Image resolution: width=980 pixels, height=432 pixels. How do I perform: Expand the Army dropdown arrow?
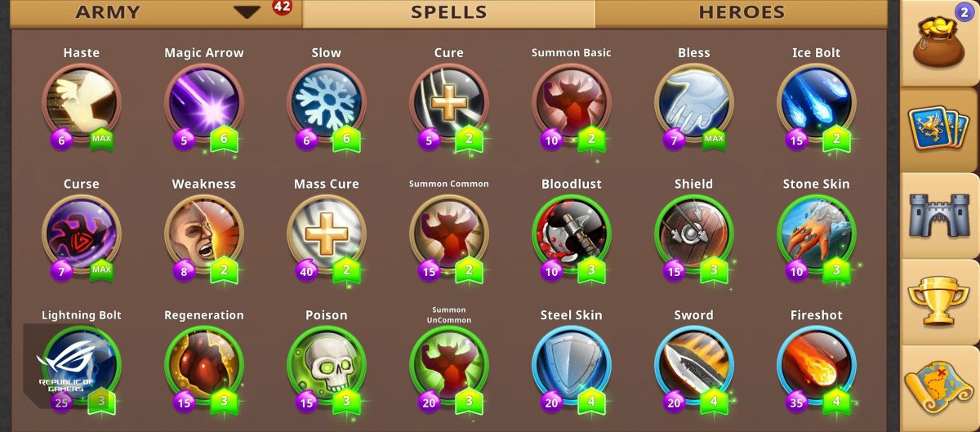point(247,12)
